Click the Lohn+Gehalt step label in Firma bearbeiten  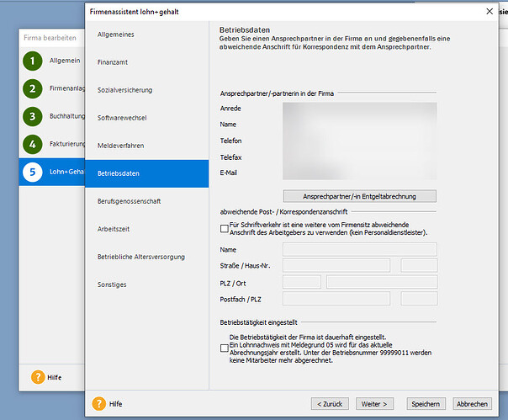tap(66, 172)
